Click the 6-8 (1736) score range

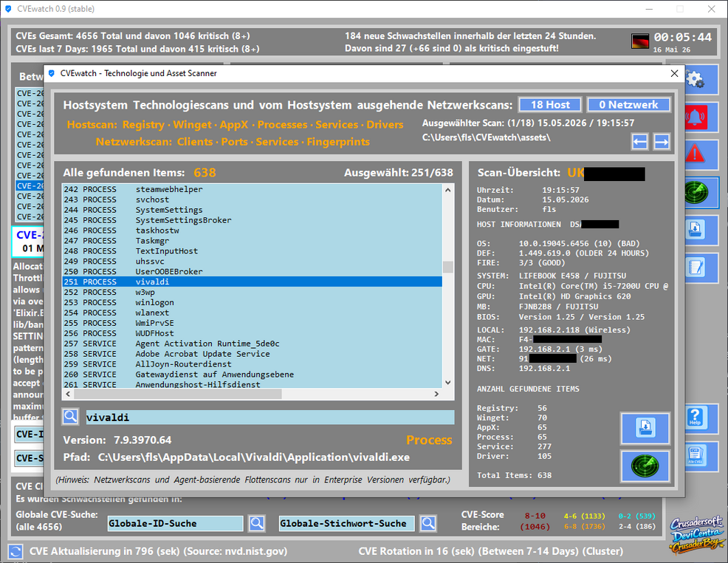click(x=585, y=526)
